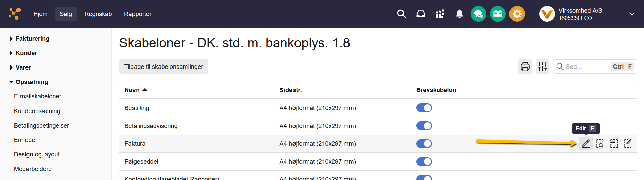This screenshot has height=180, width=644.
Task: Open the inbox tray icon
Action: click(x=421, y=14)
